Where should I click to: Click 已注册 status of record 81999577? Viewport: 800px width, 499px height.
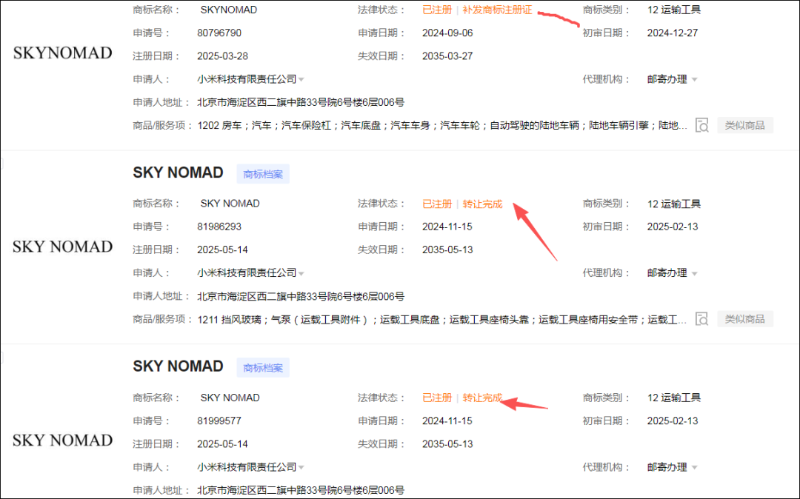[437, 397]
